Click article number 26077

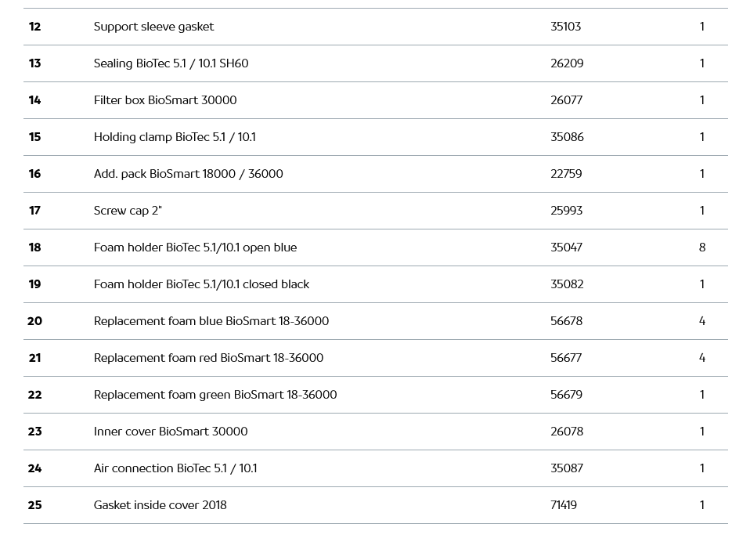(566, 100)
